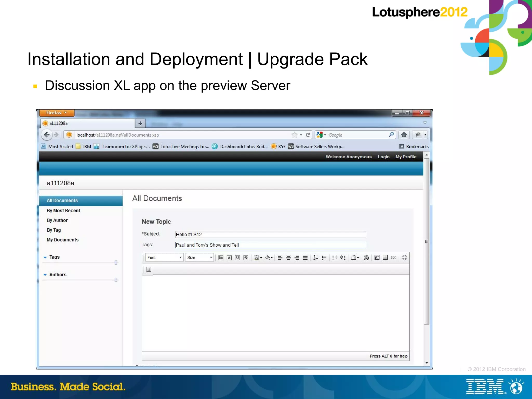532x399 pixels.
Task: Open the address bar history dropdown arrow
Action: click(x=301, y=135)
